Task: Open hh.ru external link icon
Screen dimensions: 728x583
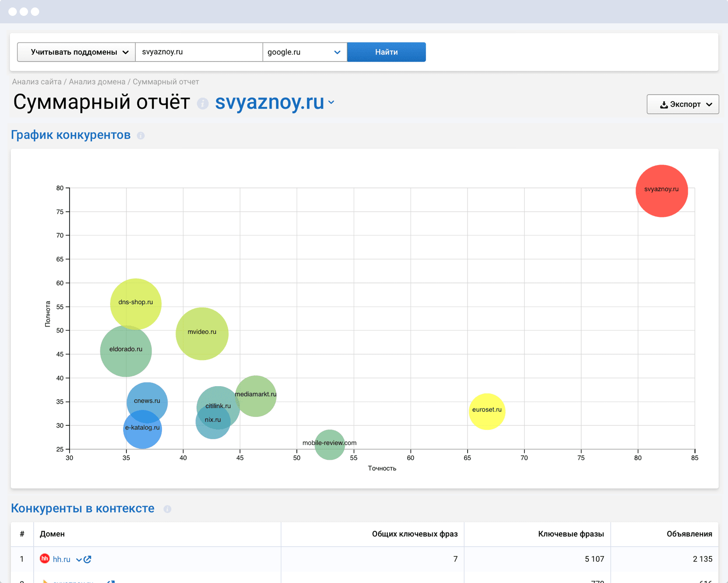Action: (88, 559)
